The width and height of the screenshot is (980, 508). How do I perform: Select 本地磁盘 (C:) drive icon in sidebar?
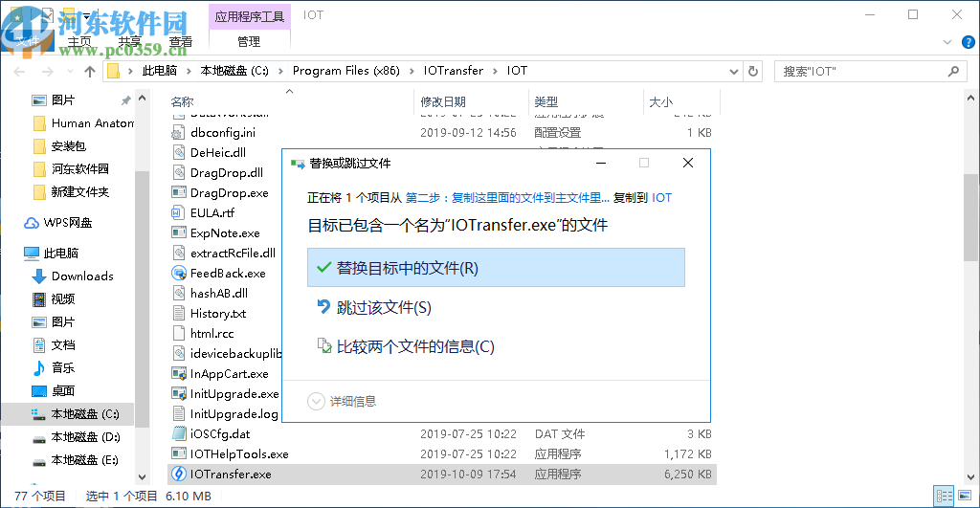[x=38, y=414]
